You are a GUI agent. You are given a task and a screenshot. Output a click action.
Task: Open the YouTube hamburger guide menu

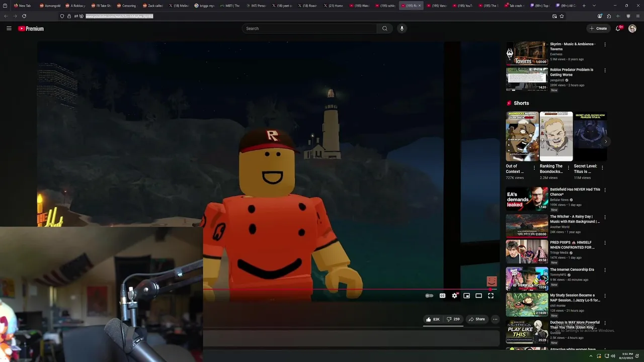point(9,29)
